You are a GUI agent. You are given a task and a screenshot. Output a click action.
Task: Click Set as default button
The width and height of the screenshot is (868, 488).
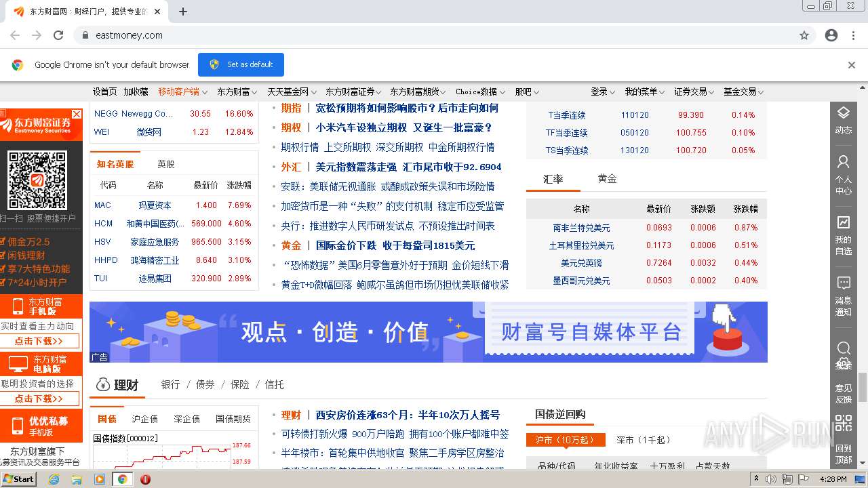(x=241, y=64)
